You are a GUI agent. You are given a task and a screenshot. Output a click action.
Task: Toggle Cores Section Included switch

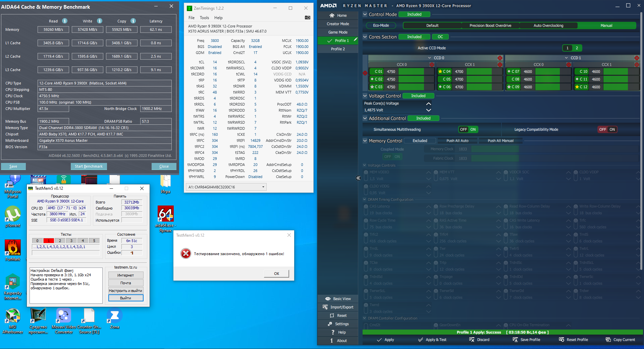[414, 37]
